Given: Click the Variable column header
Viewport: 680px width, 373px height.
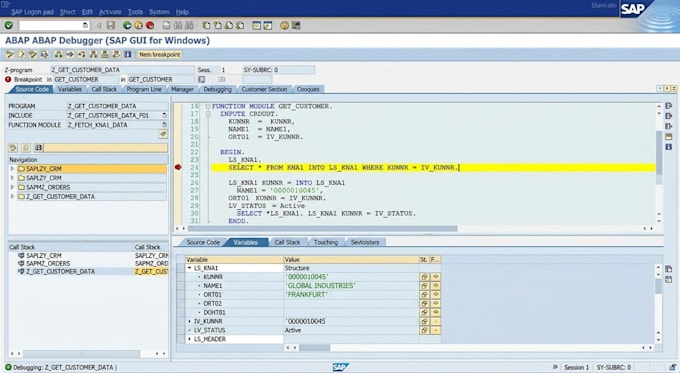Looking at the screenshot, I should pos(234,259).
